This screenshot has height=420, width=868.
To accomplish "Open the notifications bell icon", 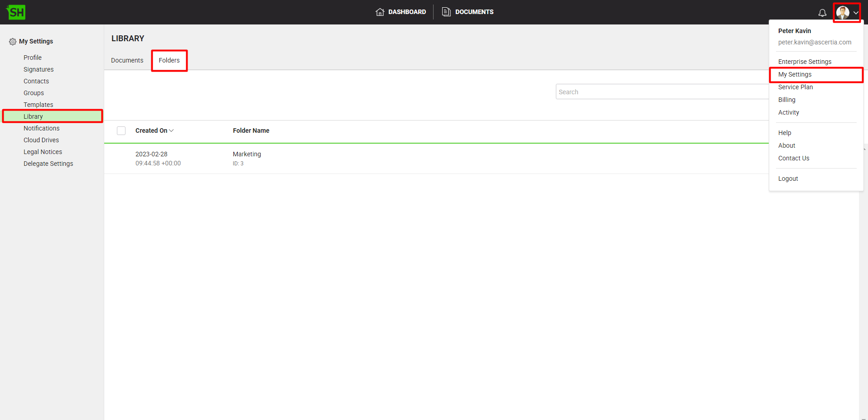I will [822, 13].
